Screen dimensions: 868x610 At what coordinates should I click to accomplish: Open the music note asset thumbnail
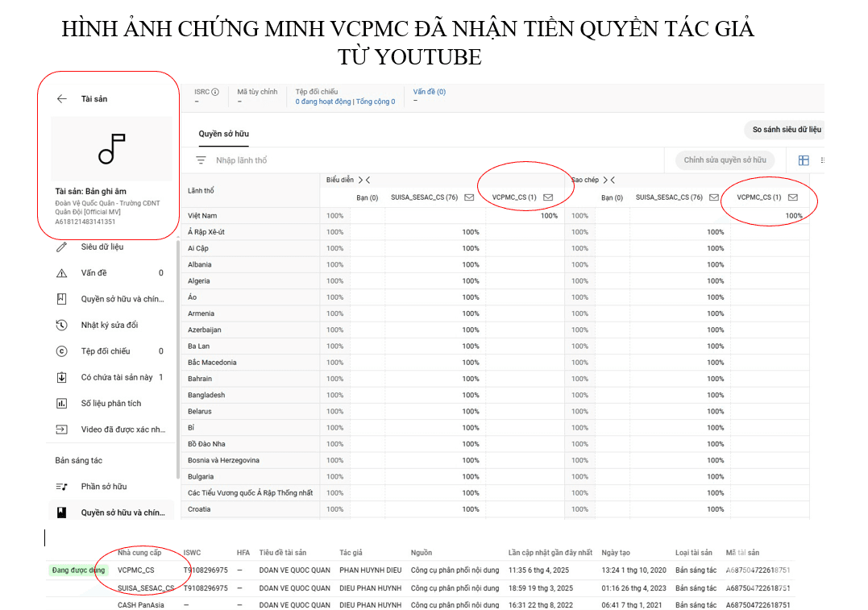[112, 148]
